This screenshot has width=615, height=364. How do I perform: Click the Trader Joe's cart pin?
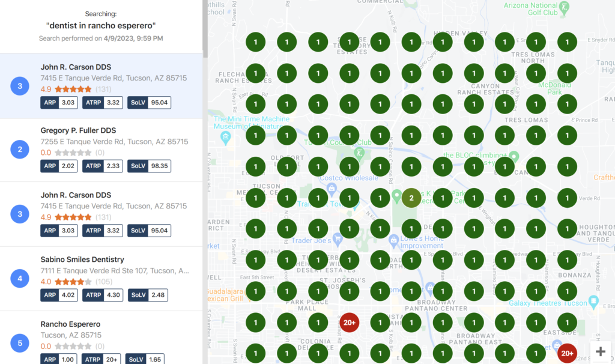click(338, 238)
